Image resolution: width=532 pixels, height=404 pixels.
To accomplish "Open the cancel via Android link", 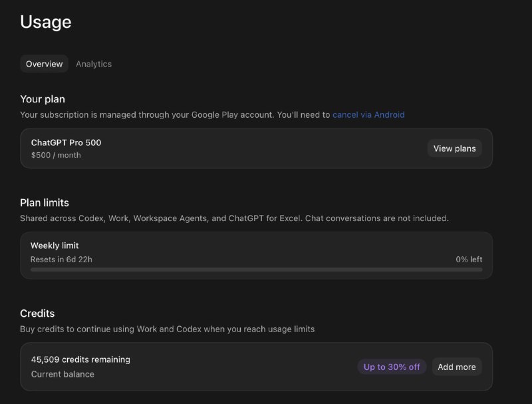I will coord(368,114).
